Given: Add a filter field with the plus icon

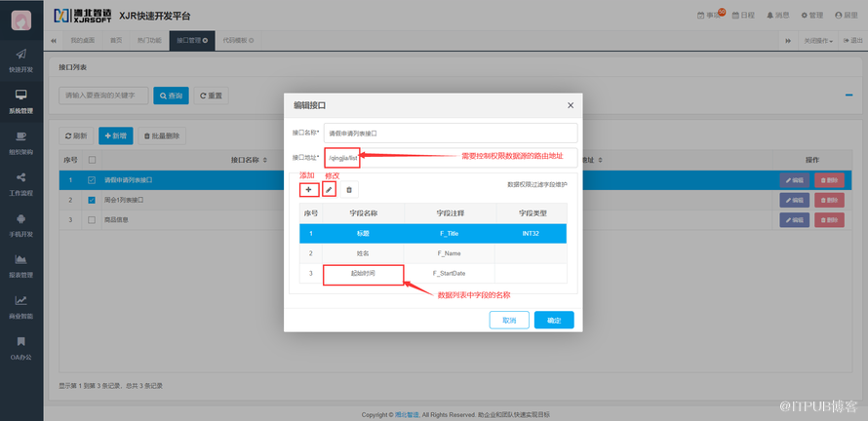Looking at the screenshot, I should click(309, 190).
